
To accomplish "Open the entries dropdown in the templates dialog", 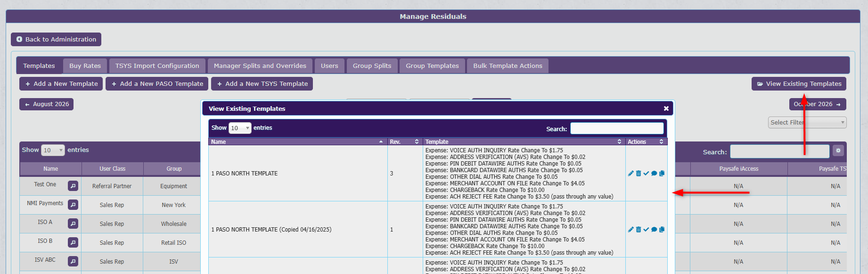I will tap(240, 128).
